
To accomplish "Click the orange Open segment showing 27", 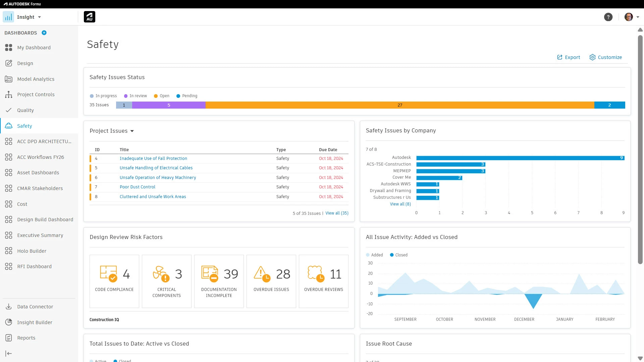I will (400, 105).
